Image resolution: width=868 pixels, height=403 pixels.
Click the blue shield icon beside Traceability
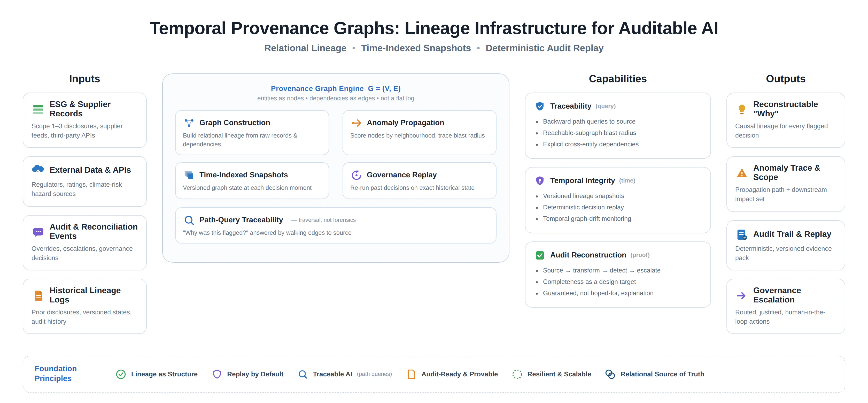pyautogui.click(x=540, y=106)
